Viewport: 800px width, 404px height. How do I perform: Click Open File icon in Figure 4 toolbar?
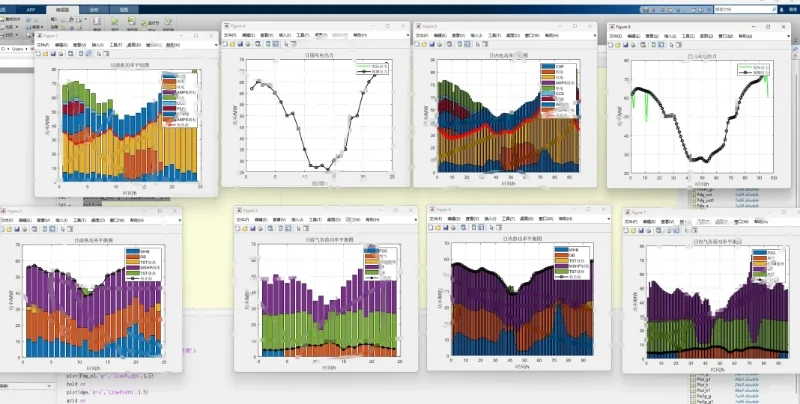233,44
